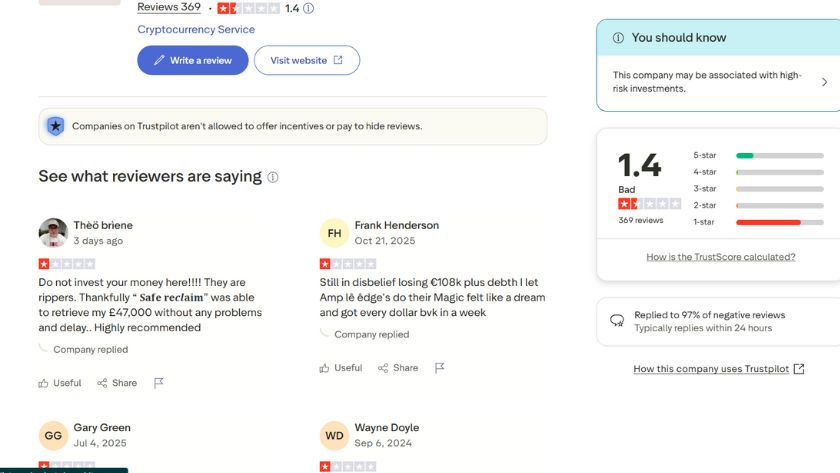
Task: Filter reviews by the 1-star bar
Action: pos(780,222)
